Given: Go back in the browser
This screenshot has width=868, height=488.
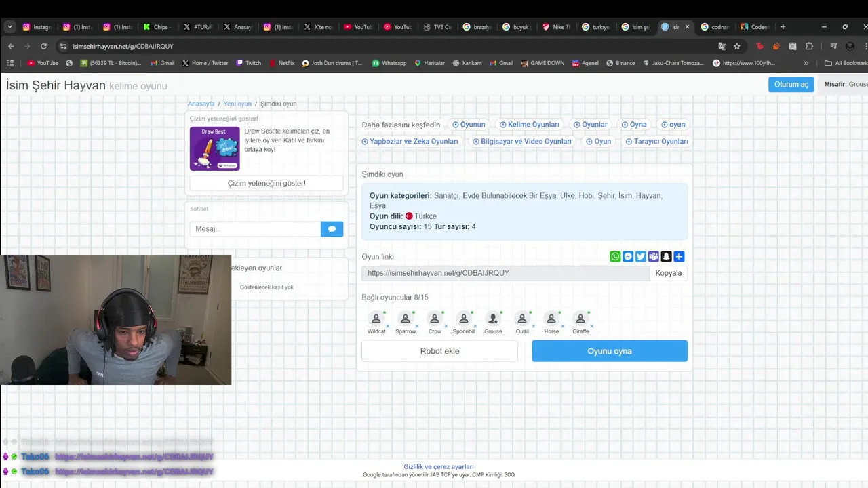Looking at the screenshot, I should pos(11,46).
